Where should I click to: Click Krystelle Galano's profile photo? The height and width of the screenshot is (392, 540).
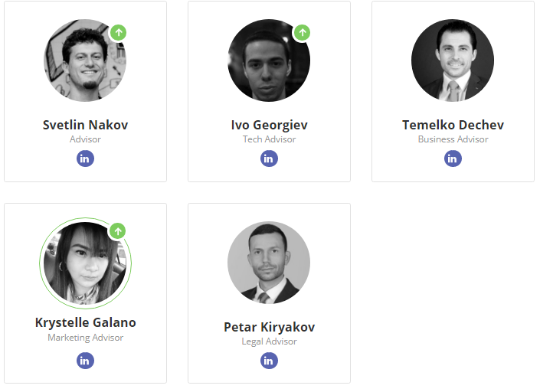(85, 263)
